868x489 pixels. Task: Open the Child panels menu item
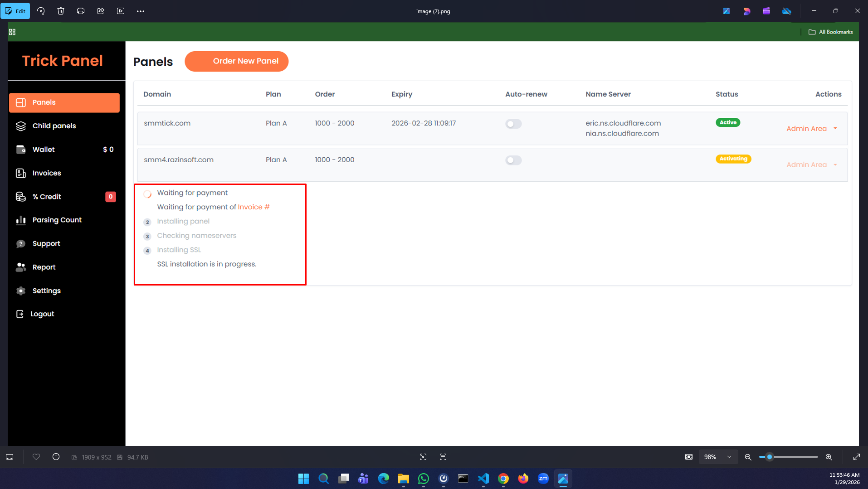click(54, 126)
